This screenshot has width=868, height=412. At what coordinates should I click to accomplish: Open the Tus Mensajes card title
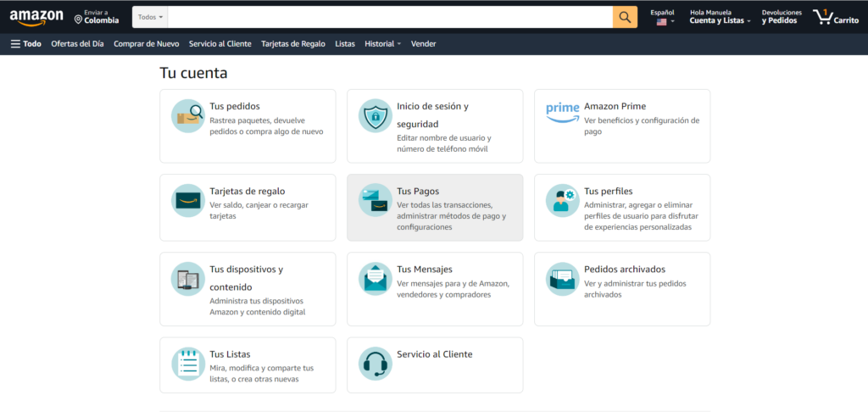click(425, 270)
